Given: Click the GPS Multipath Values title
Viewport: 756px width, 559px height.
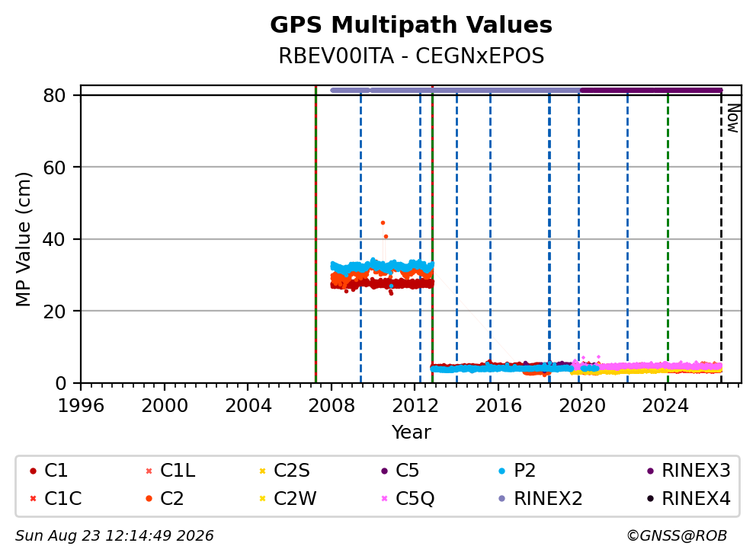Looking at the screenshot, I should click(411, 25).
